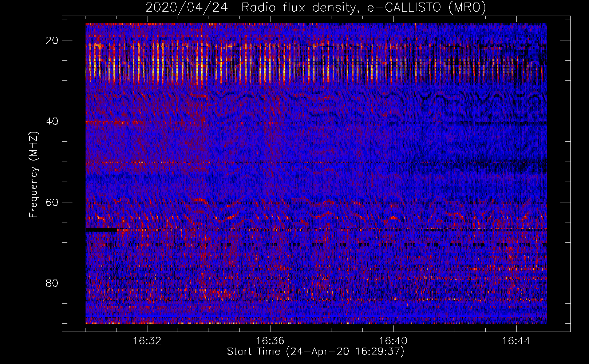Click the "Start Time (24-Apr-20 16:29:37)" label
The width and height of the screenshot is (589, 364).
coord(316,352)
